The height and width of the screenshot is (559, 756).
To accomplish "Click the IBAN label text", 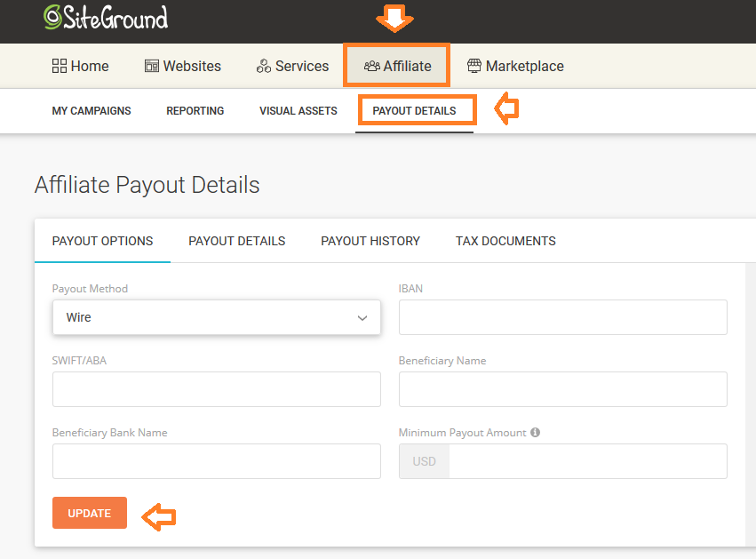I will [410, 289].
